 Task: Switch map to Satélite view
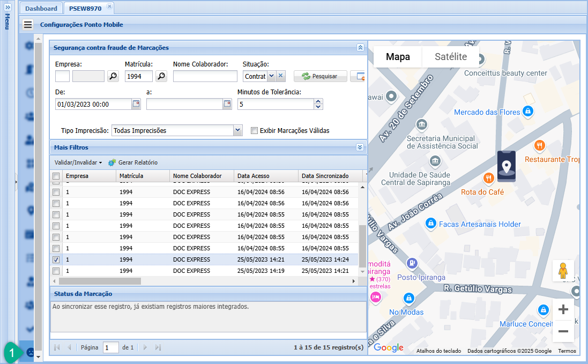[450, 57]
